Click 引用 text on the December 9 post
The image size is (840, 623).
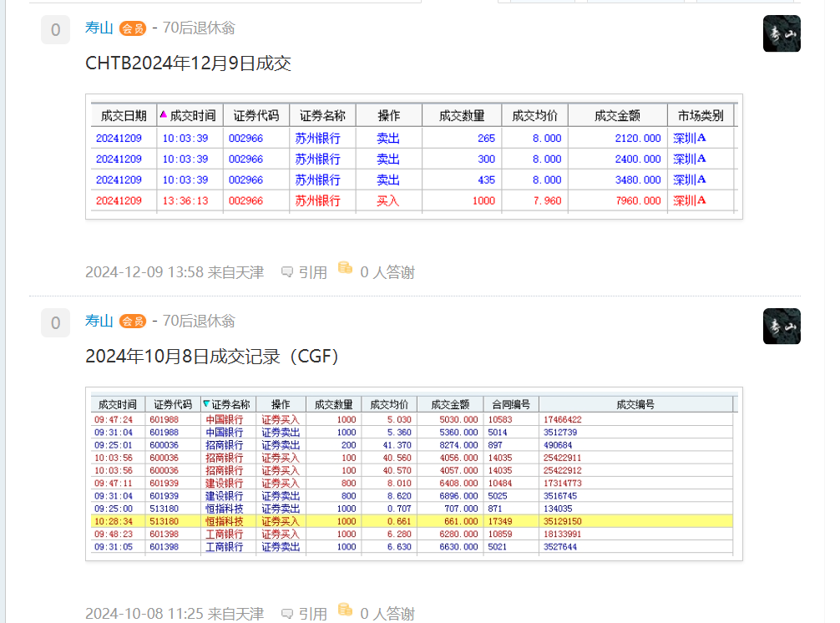pyautogui.click(x=313, y=272)
